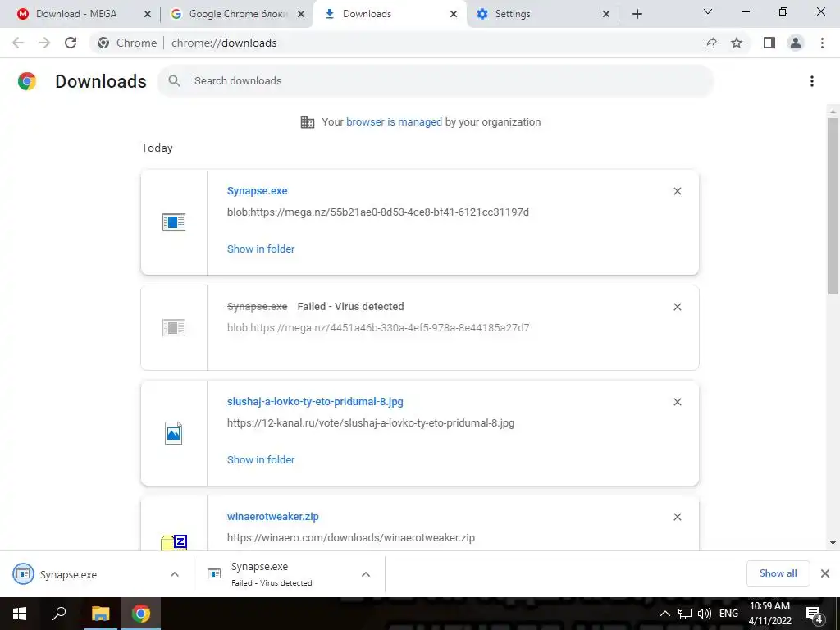Viewport: 840px width, 630px height.
Task: Open winaerotweaker.zip download link
Action: pos(272,517)
